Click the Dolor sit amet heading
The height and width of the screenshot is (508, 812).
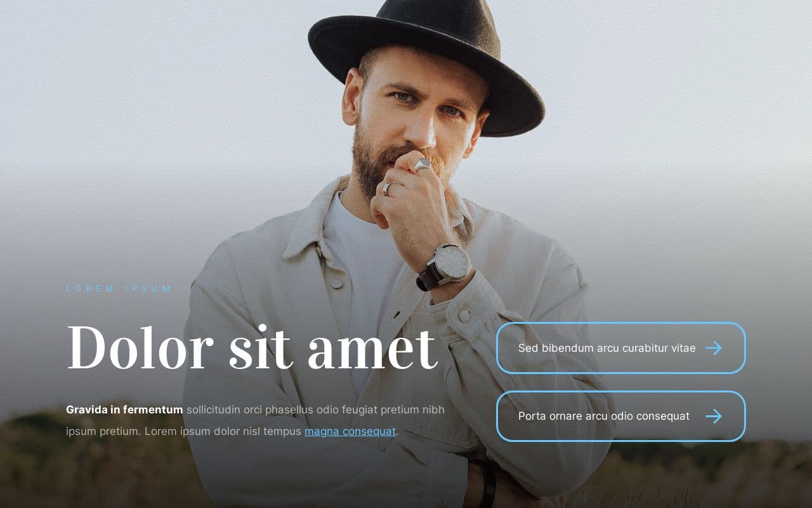click(252, 347)
